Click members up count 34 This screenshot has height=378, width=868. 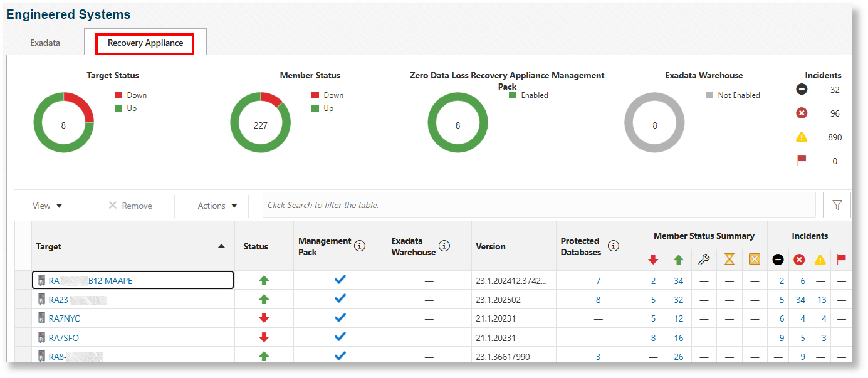click(678, 281)
